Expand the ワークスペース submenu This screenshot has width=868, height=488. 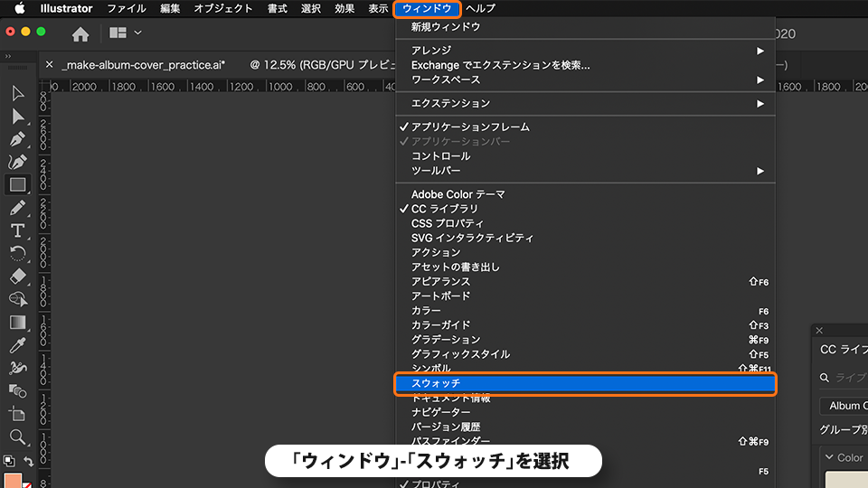[585, 80]
